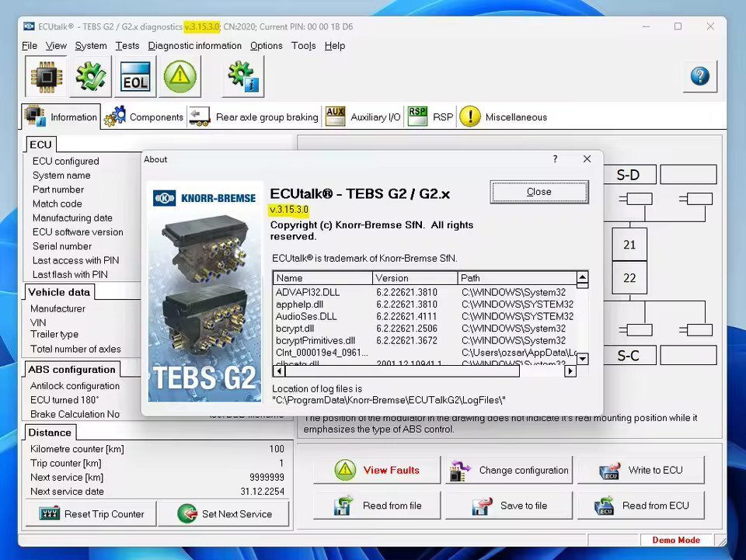Click the warning icon inside View Faults
Image resolution: width=746 pixels, height=560 pixels.
pyautogui.click(x=344, y=470)
